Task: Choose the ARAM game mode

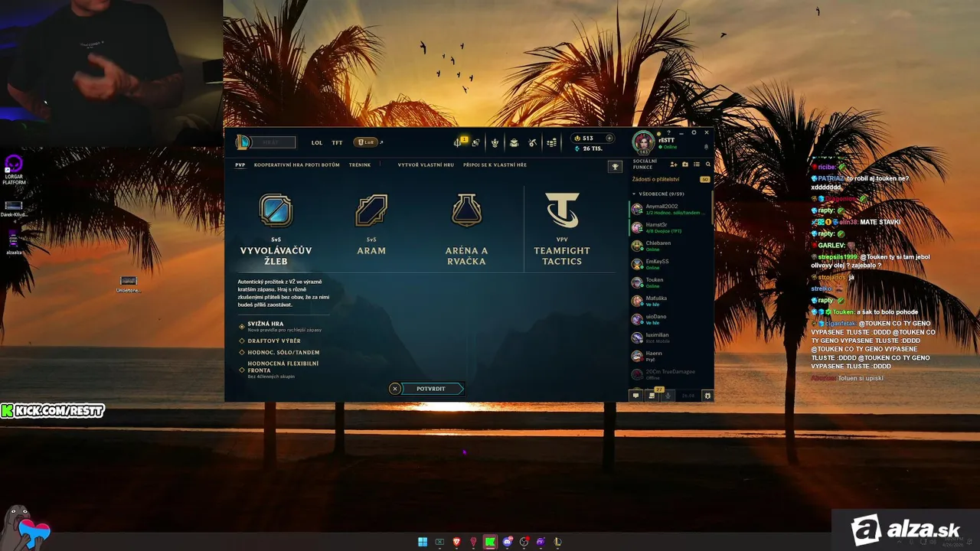Action: pyautogui.click(x=371, y=224)
